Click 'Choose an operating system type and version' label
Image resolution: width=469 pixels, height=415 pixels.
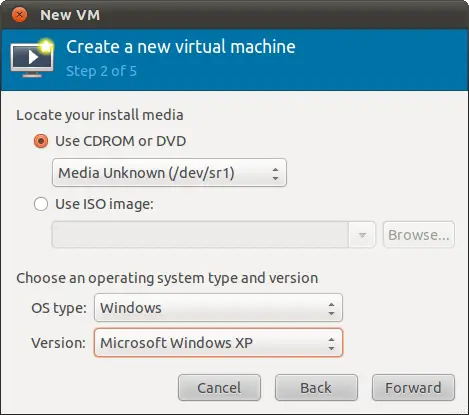(167, 278)
